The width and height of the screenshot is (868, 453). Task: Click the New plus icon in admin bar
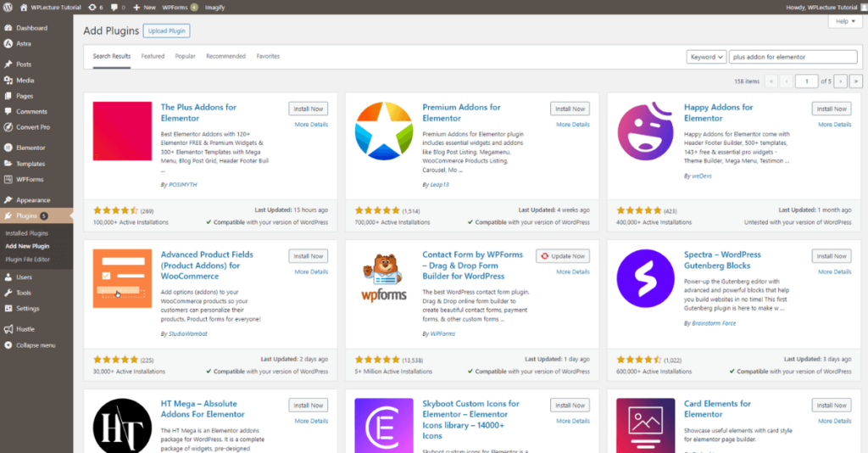(144, 7)
